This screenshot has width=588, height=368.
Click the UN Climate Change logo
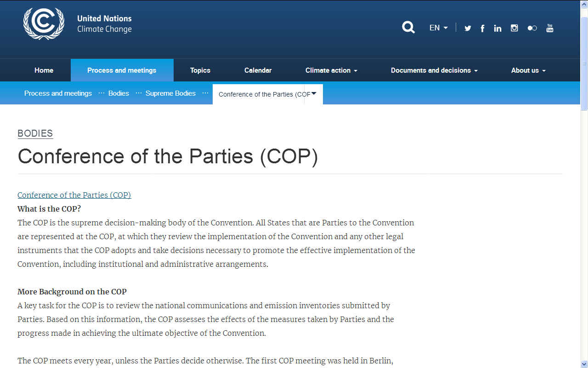[44, 24]
